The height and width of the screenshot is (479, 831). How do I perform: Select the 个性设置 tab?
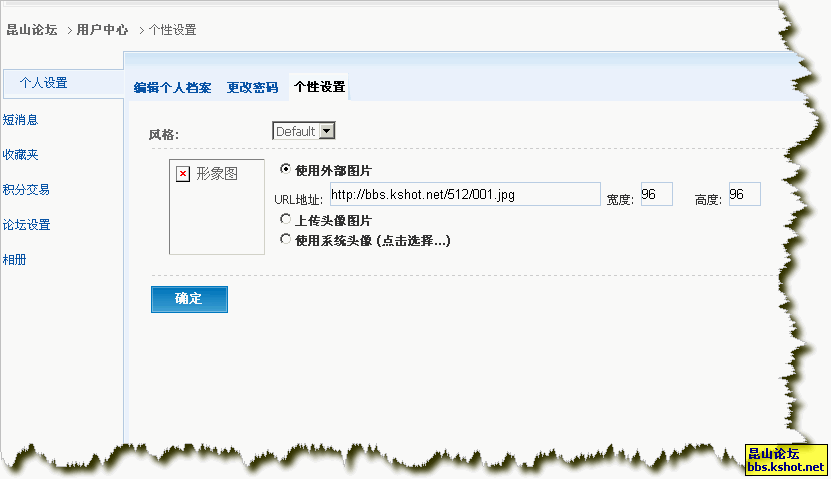pos(319,87)
